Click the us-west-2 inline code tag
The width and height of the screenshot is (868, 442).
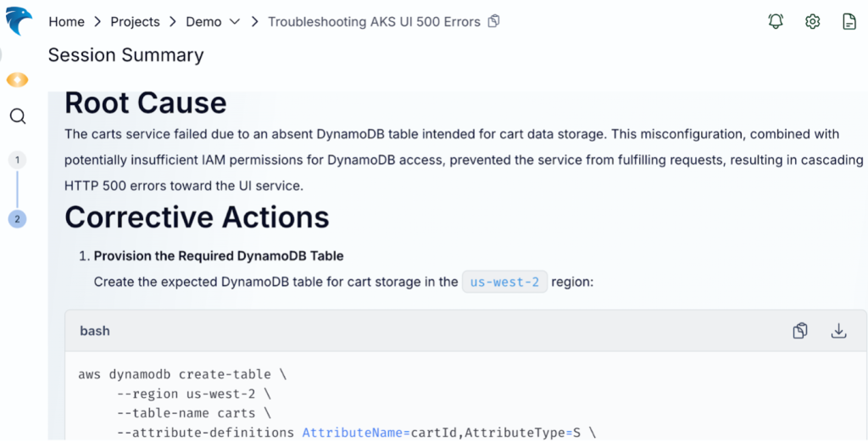505,282
